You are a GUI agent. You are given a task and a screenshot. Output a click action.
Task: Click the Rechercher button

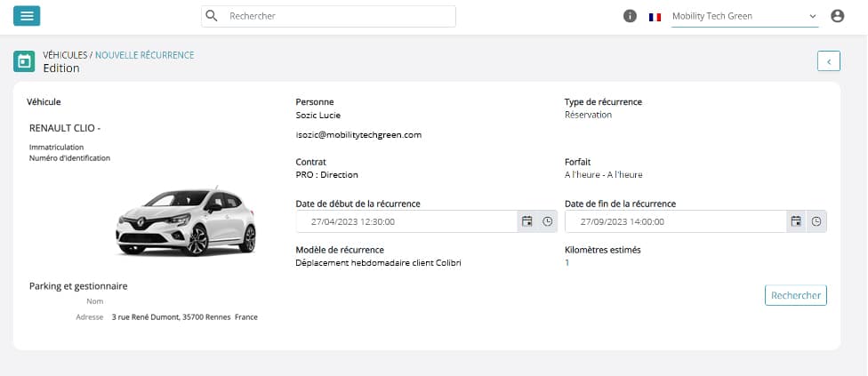[x=796, y=295]
